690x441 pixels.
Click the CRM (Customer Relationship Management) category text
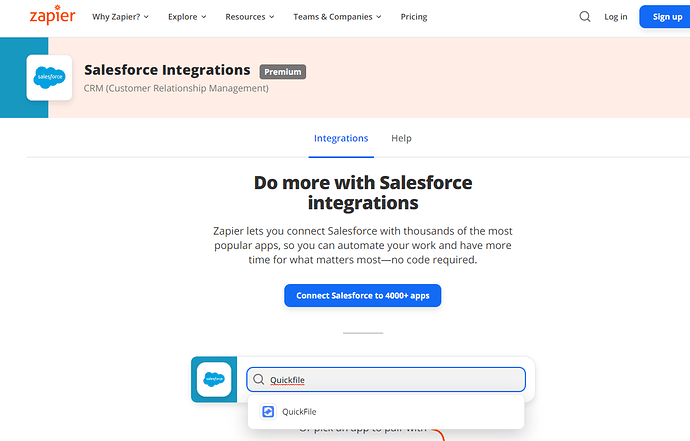[176, 88]
